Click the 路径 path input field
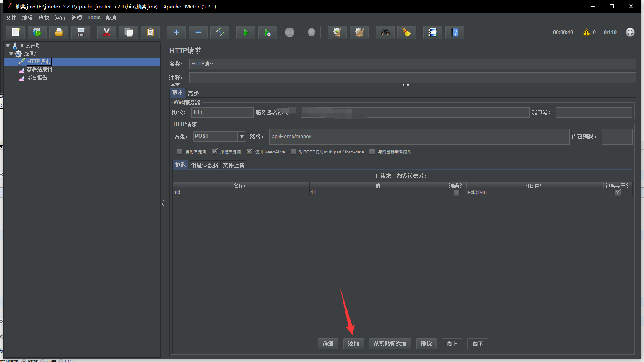 pyautogui.click(x=419, y=137)
